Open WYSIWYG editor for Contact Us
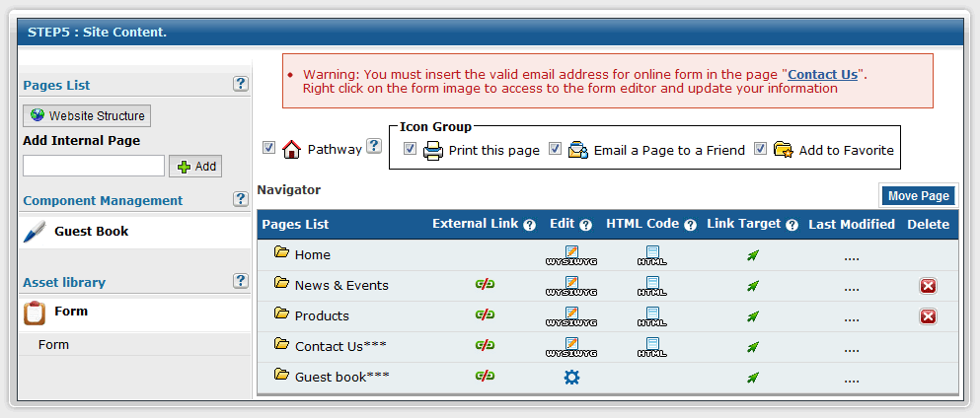Viewport: 980px width, 418px height. point(571,347)
